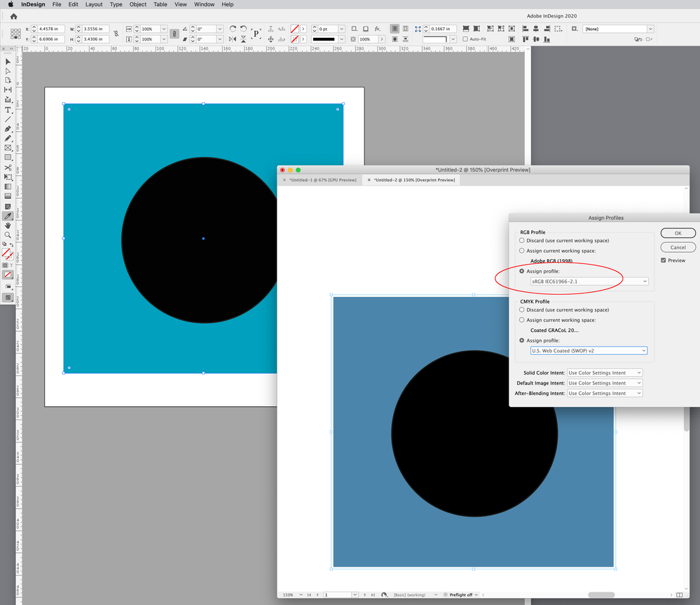
Task: Switch to the Untitled-1 @ 67% tab
Action: (322, 180)
